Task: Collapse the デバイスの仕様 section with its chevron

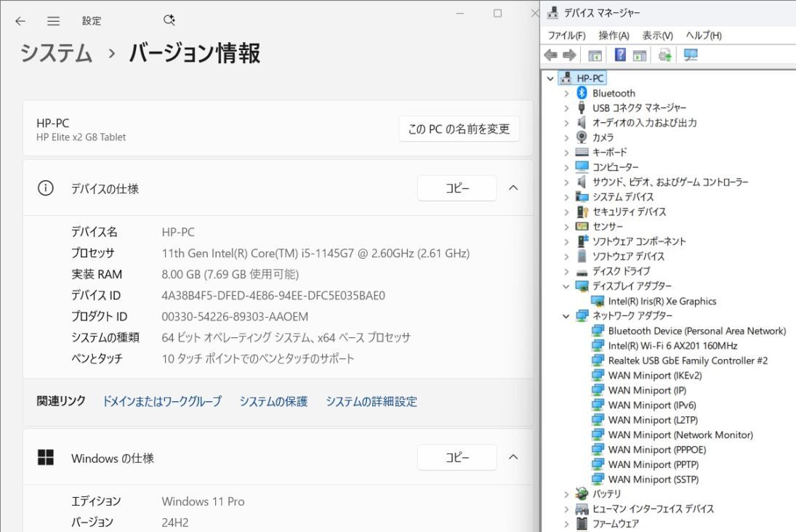Action: [513, 188]
